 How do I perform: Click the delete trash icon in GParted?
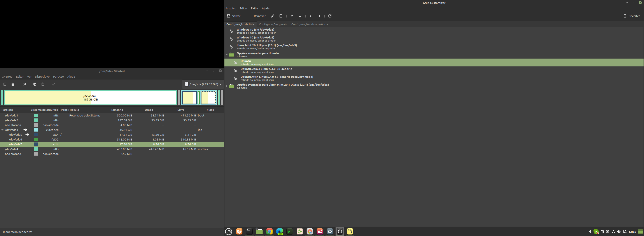(x=13, y=84)
